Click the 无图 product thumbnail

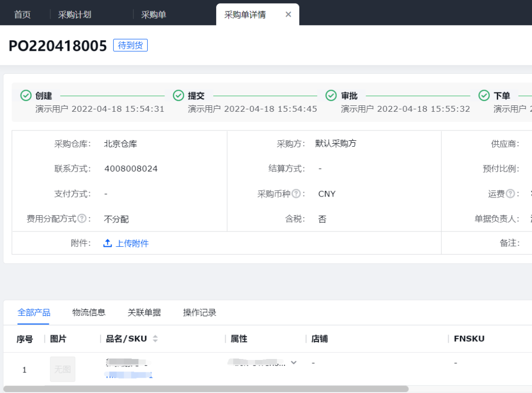pyautogui.click(x=63, y=369)
